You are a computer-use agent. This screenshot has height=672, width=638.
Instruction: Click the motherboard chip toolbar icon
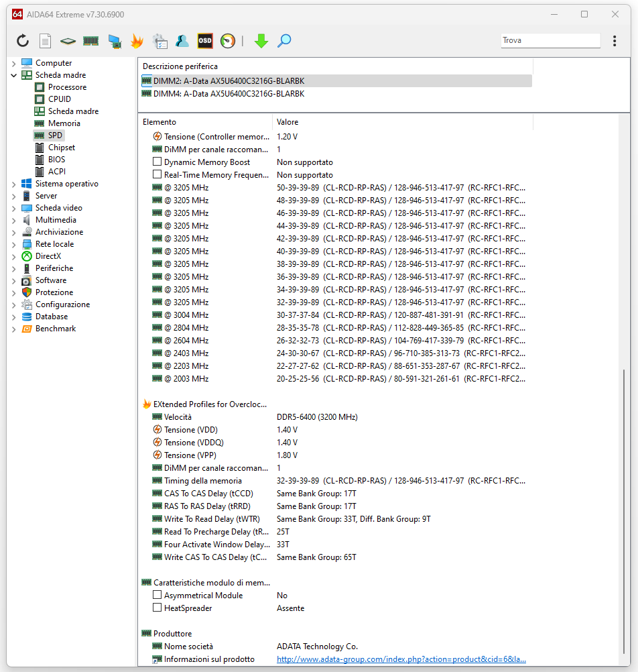(68, 41)
